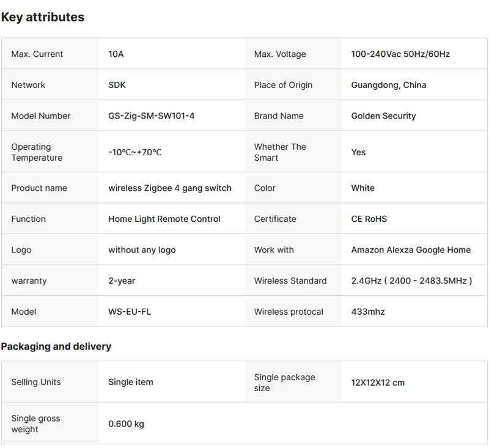
Task: Select product name wireless Zigbee 4 gang switch
Action: point(170,188)
